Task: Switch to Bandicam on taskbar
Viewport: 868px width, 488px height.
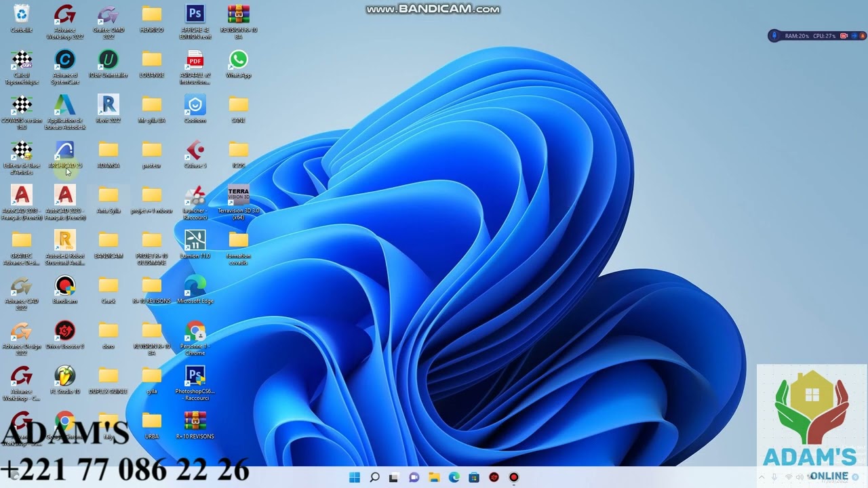Action: (514, 477)
